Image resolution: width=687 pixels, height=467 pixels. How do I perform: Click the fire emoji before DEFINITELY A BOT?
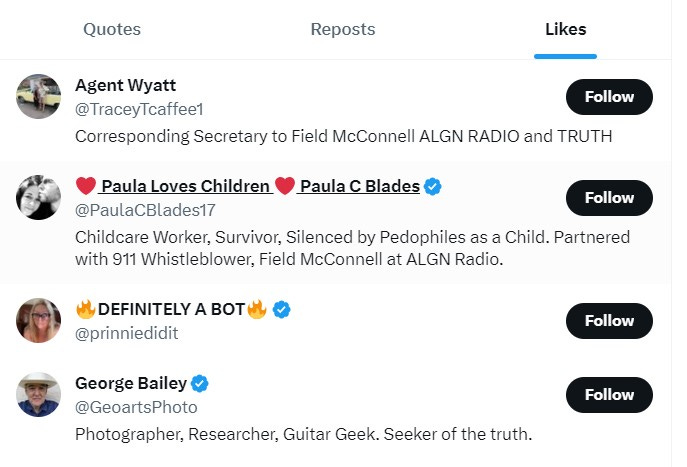click(x=85, y=309)
